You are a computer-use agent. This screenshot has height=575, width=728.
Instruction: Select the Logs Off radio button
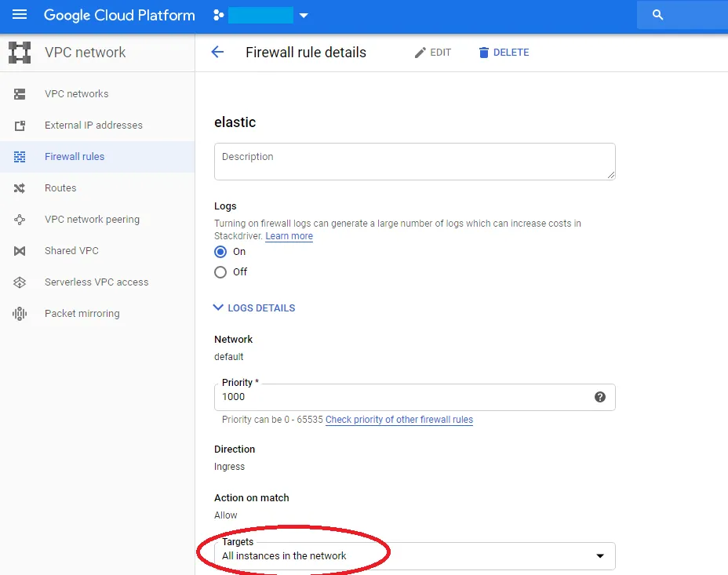[x=221, y=272]
